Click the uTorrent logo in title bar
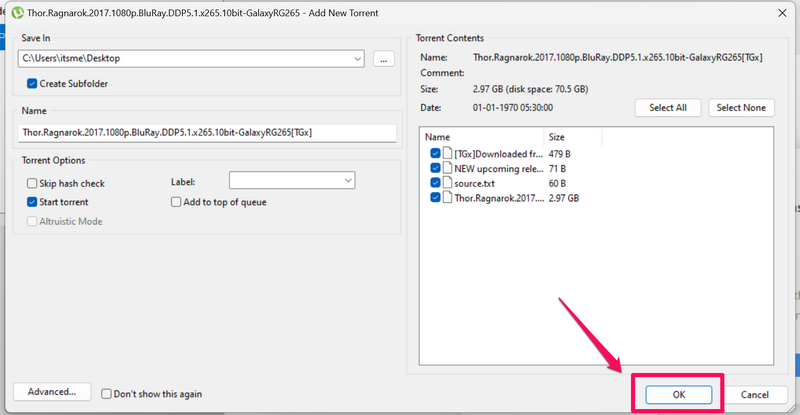The image size is (800, 415). [18, 13]
